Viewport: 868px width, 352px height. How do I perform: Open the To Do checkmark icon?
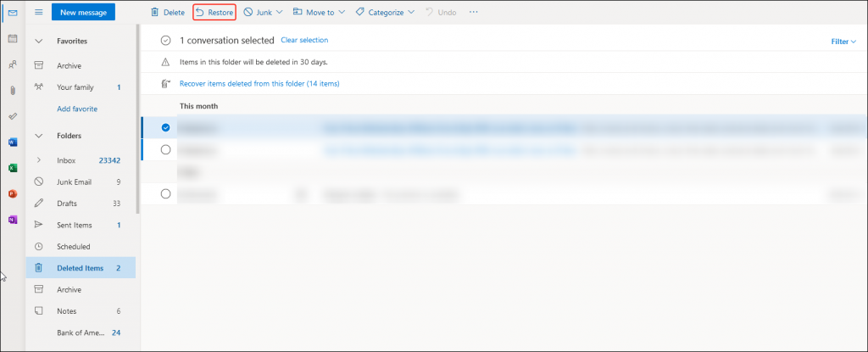(x=13, y=115)
